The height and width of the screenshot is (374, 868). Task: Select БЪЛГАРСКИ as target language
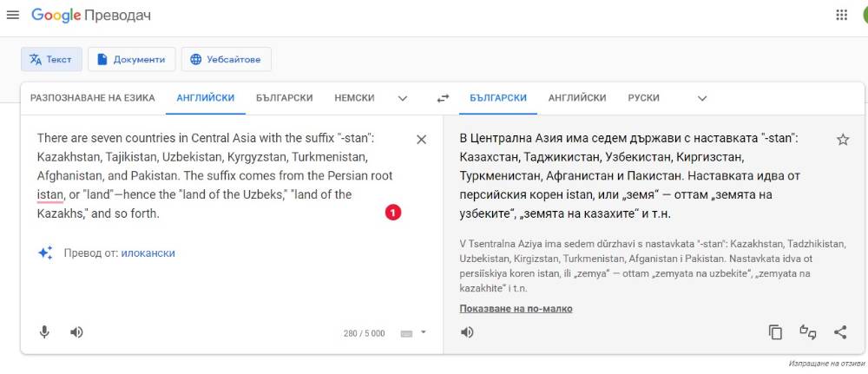498,98
